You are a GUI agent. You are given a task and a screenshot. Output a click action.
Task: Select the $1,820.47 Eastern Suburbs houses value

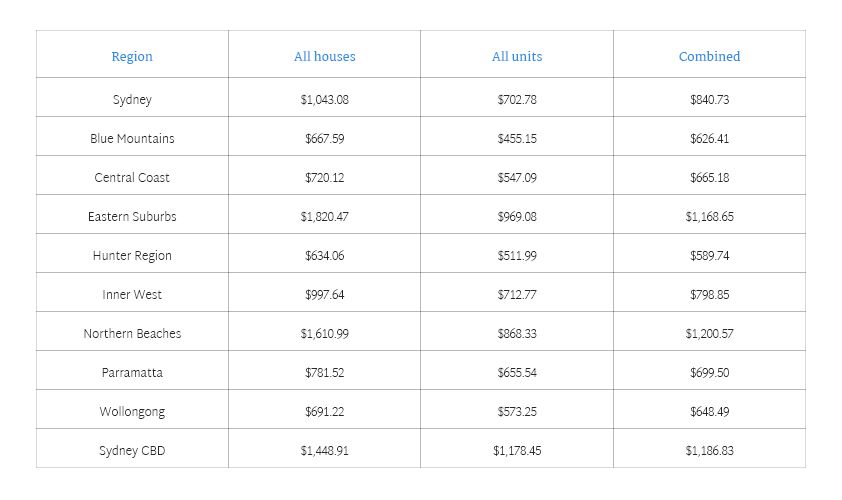[324, 217]
